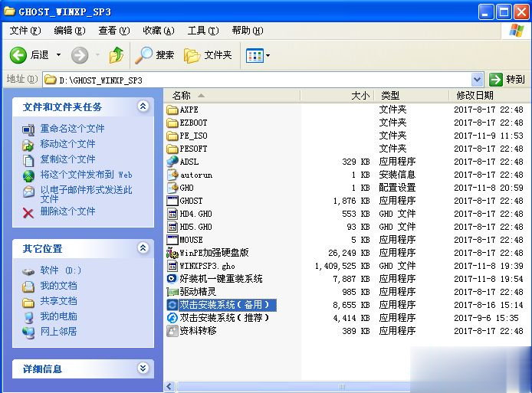Select the 驱动精灵 application icon
The image size is (532, 393).
[x=172, y=292]
